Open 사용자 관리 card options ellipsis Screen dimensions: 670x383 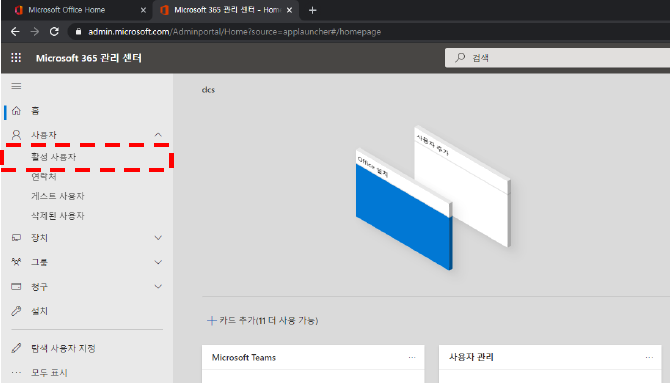[649, 357]
